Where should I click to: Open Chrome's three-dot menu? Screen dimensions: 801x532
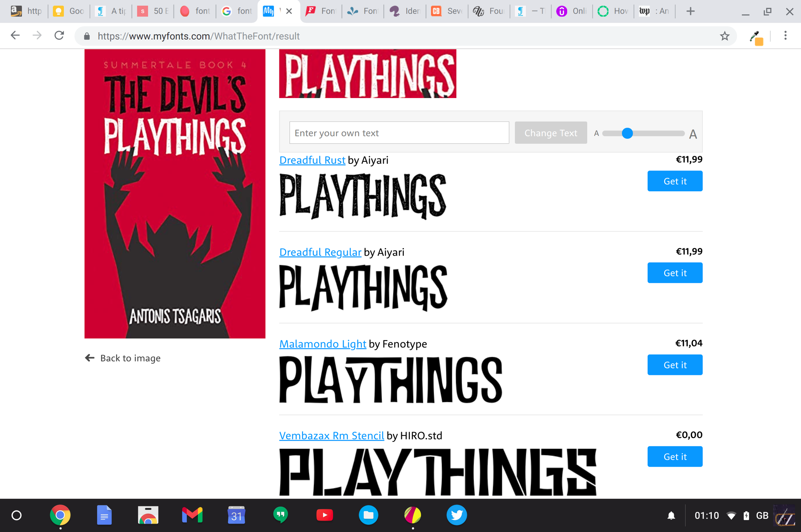785,35
